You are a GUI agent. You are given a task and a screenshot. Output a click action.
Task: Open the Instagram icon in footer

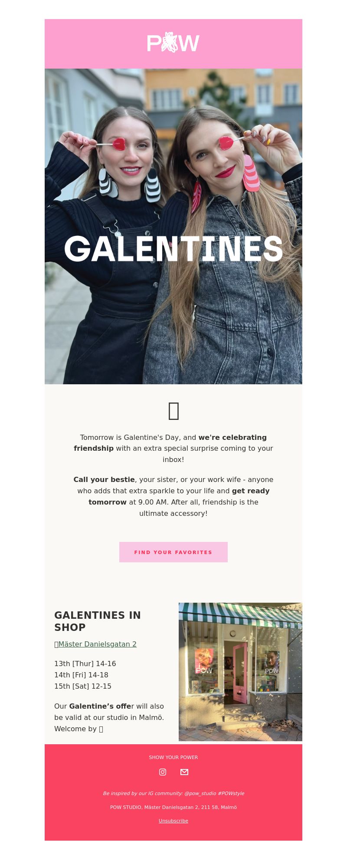click(163, 772)
